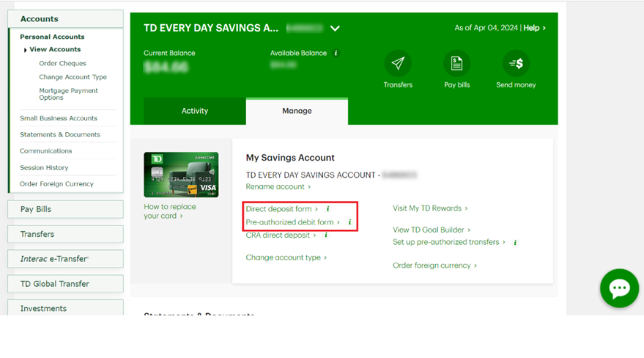This screenshot has height=358, width=644.
Task: Open Pay Bills in sidebar
Action: 65,209
